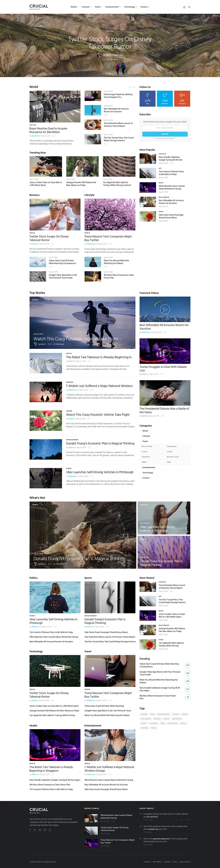220x868 pixels.
Task: Expand the World category in sidebar
Action: [x=145, y=431]
